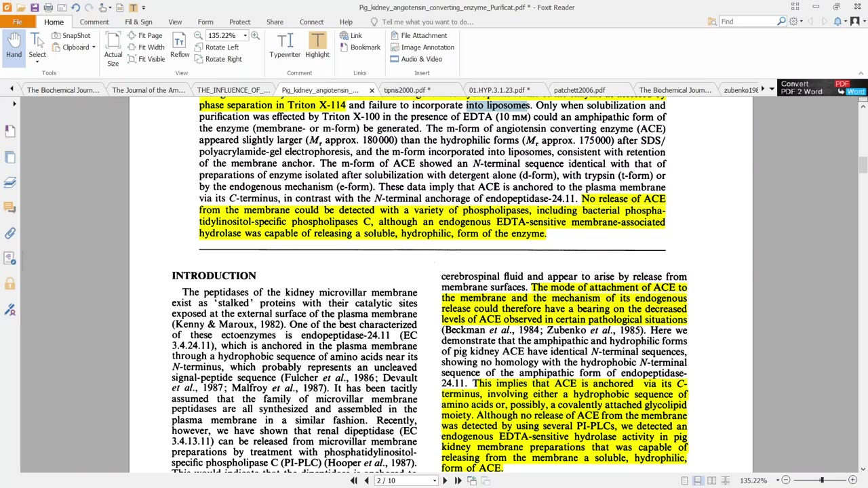Enable single page view mode
868x488 pixels.
(684, 481)
